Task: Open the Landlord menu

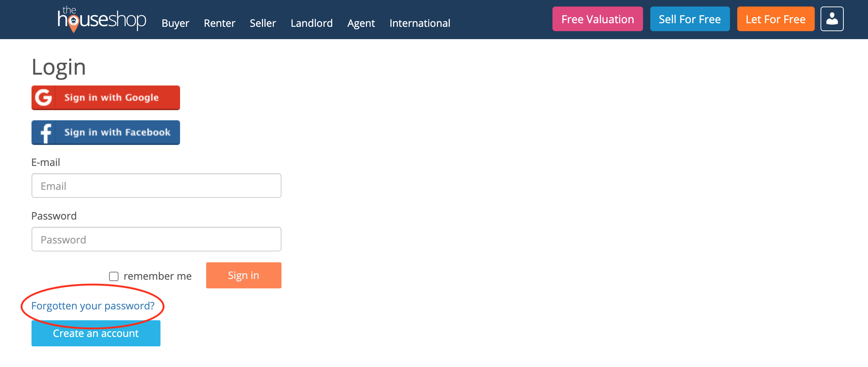Action: pos(312,23)
